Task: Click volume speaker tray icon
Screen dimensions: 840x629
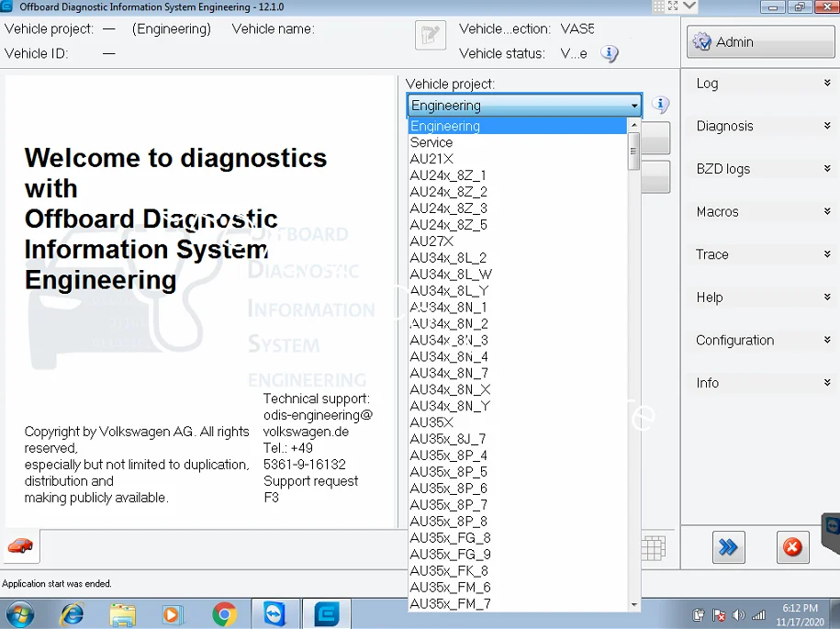Action: [739, 615]
